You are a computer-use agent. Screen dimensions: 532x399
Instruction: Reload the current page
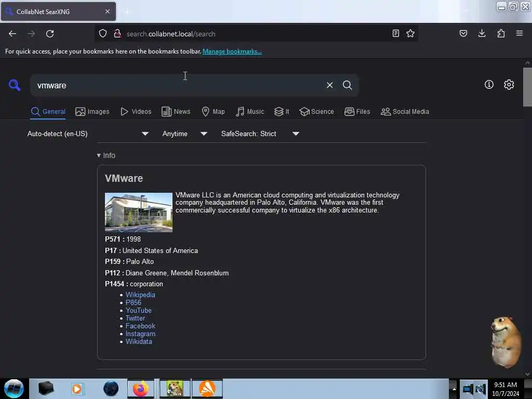50,34
